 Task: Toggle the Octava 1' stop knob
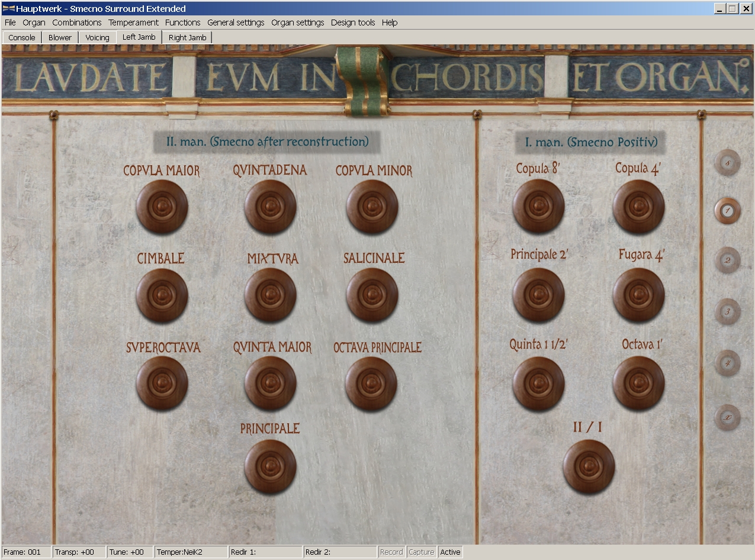(638, 383)
